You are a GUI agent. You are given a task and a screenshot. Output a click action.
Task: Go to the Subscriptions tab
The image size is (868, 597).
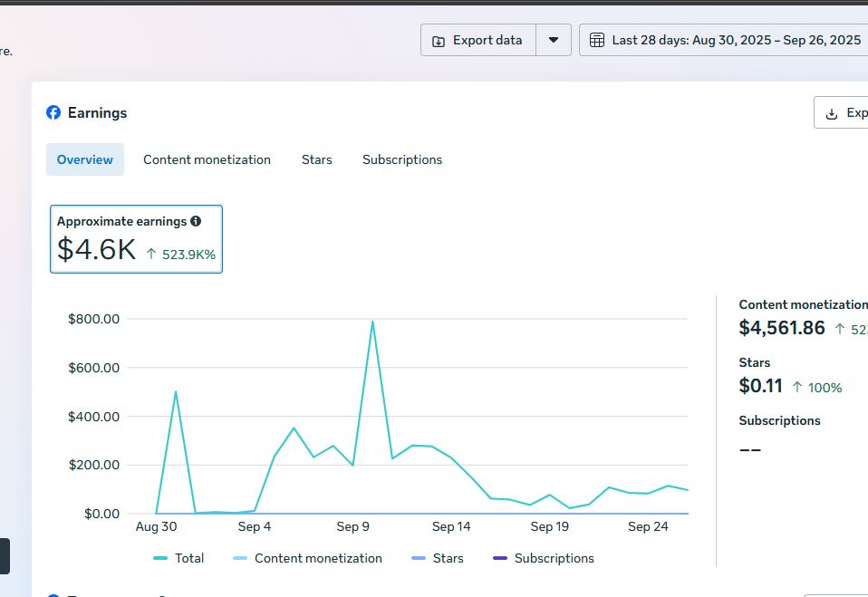click(x=402, y=159)
